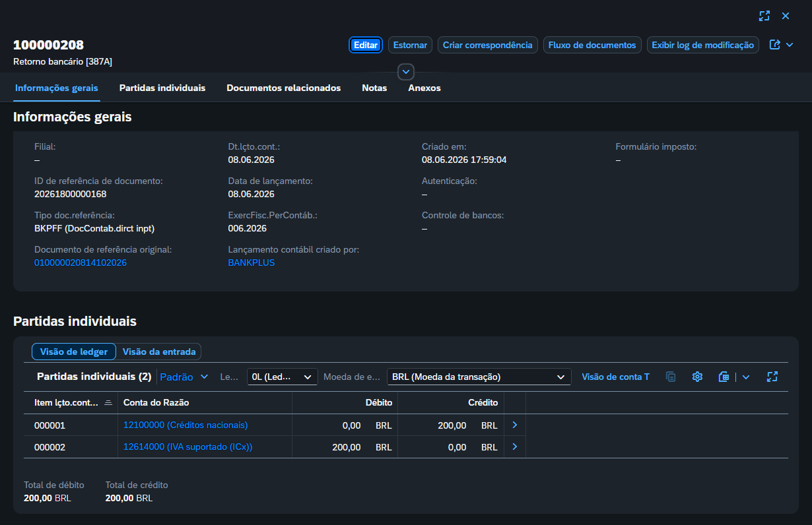
Task: Click the share icon in the header
Action: pyautogui.click(x=775, y=45)
